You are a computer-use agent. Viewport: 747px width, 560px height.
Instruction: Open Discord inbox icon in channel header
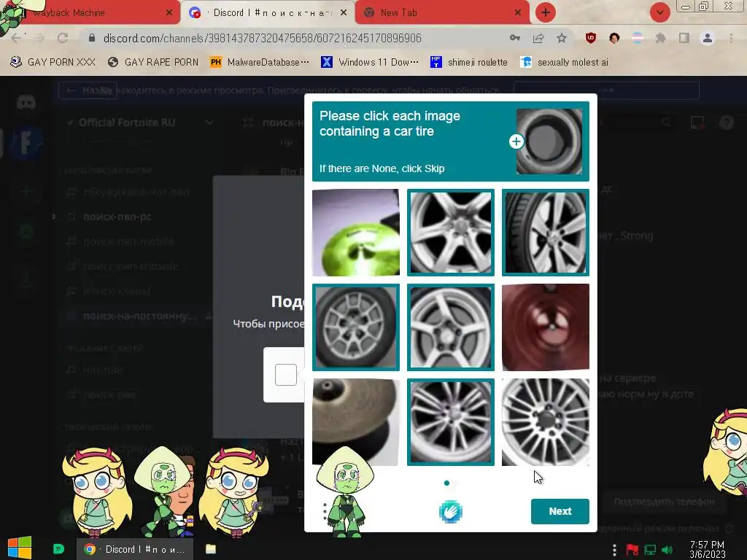pos(697,122)
